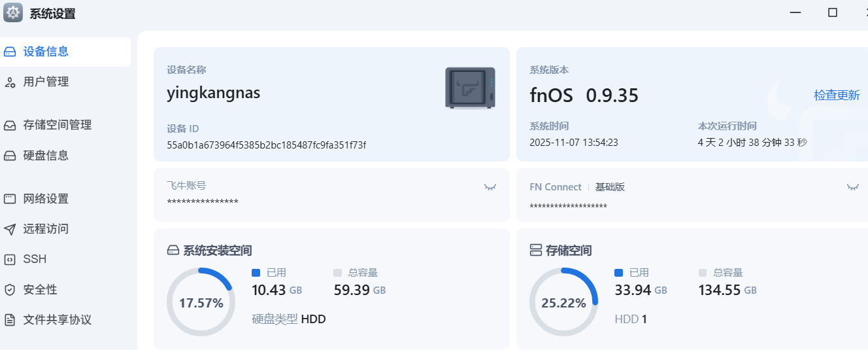The width and height of the screenshot is (868, 350).
Task: Click the Disk Info (硬盘信息) sidebar icon
Action: coord(10,156)
